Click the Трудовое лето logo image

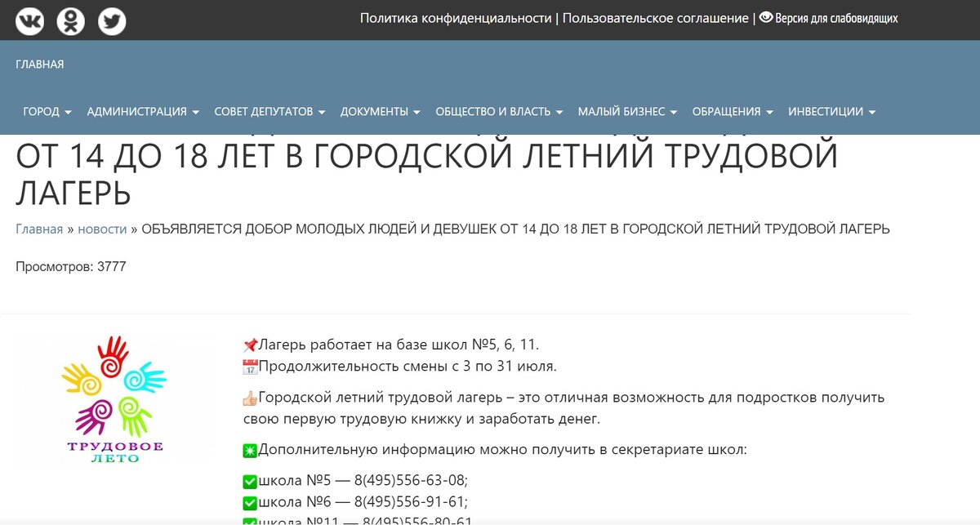(114, 398)
